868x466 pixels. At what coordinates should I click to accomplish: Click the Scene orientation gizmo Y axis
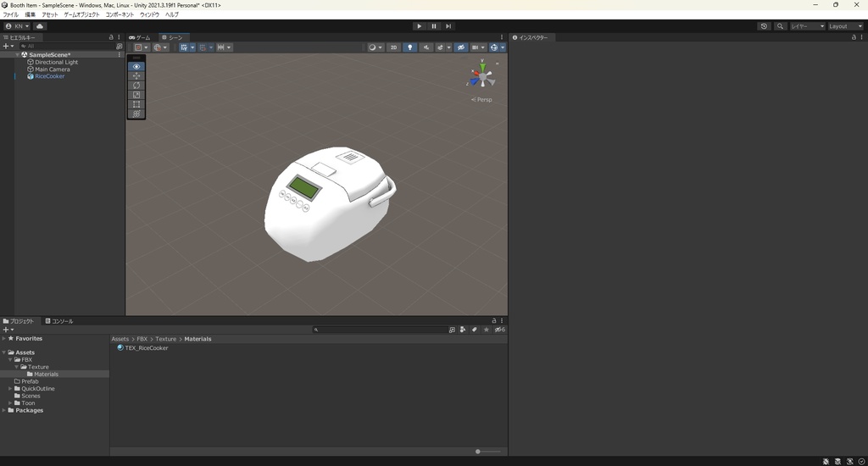(482, 66)
